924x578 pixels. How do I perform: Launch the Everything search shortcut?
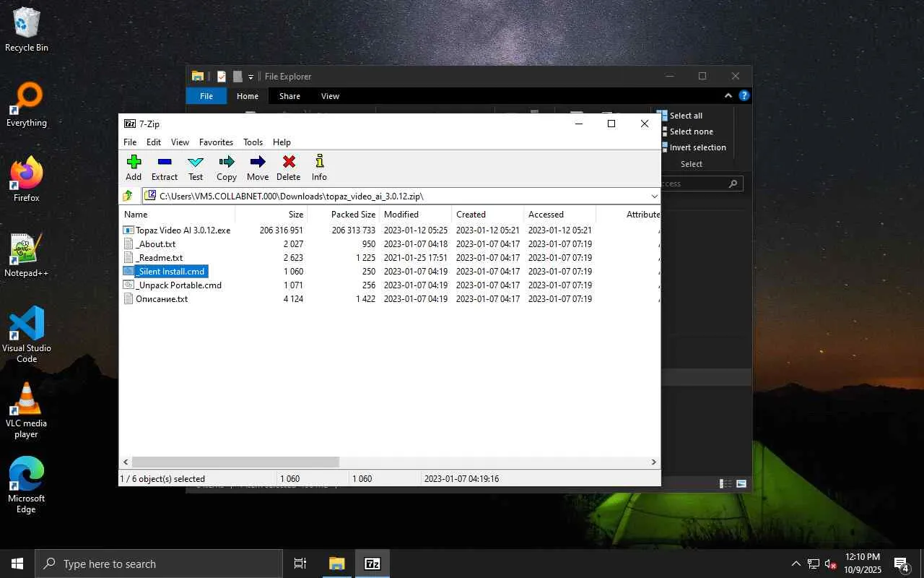pos(27,105)
